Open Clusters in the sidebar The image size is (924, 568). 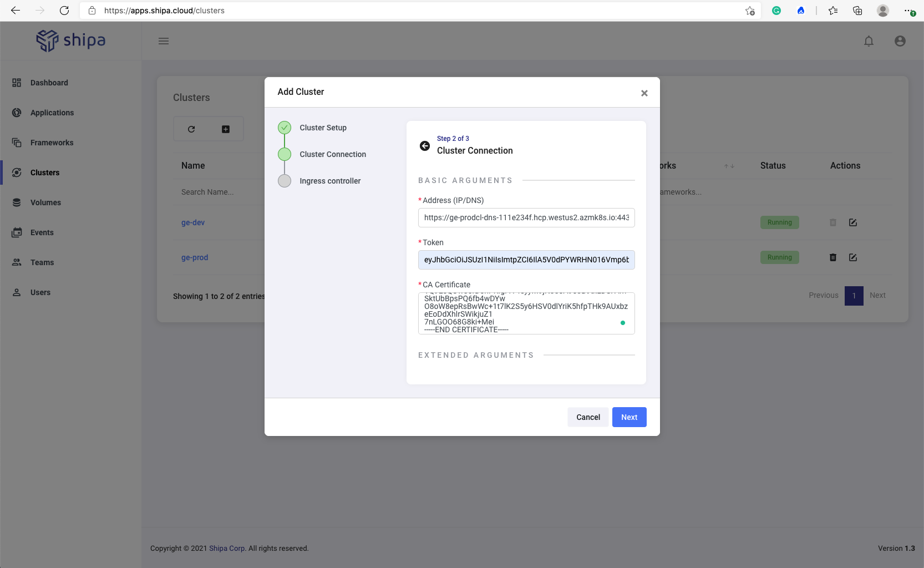(45, 173)
